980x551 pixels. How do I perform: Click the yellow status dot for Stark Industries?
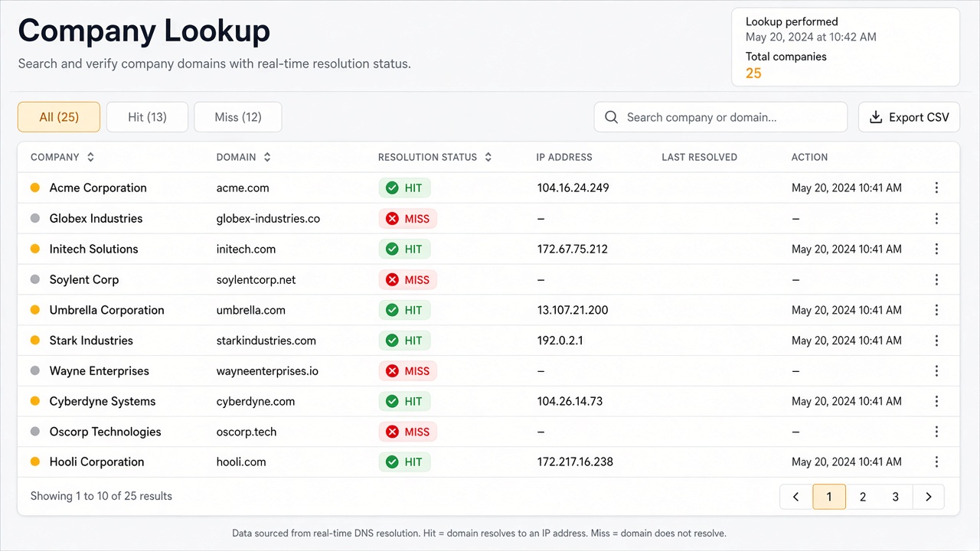point(34,341)
